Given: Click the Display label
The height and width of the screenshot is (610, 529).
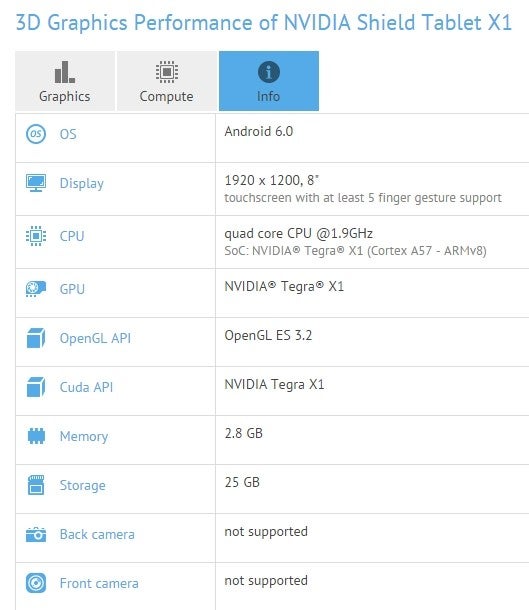Looking at the screenshot, I should (x=82, y=184).
